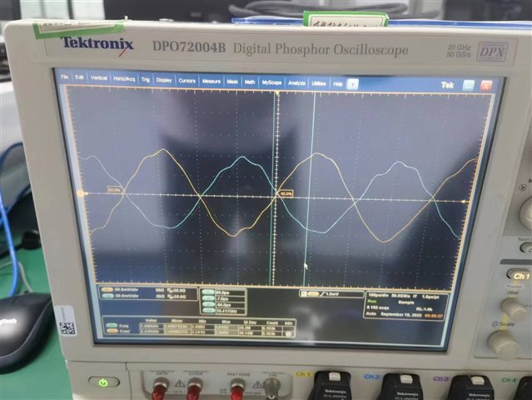Open the Cursors menu
The height and width of the screenshot is (400, 532).
[x=187, y=81]
